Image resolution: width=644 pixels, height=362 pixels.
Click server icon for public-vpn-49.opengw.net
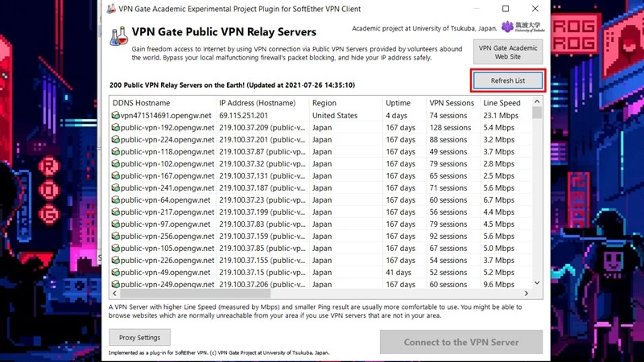click(115, 272)
